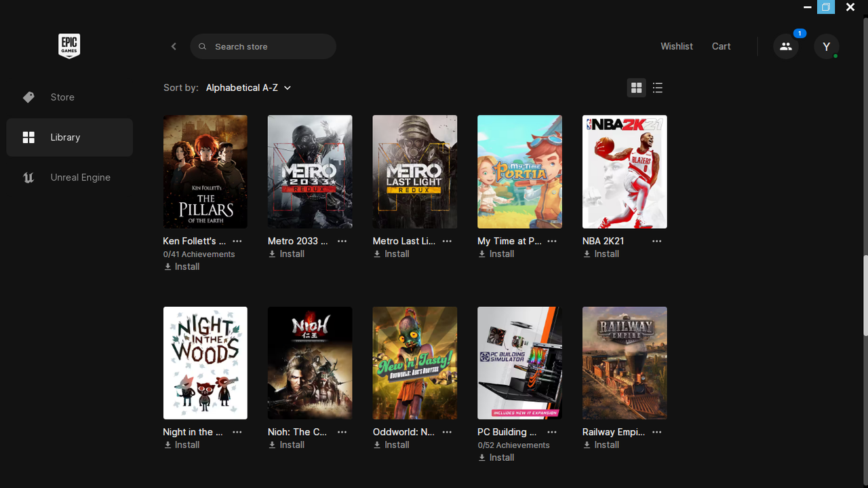Install Metro 2033 Redux
Image resolution: width=868 pixels, height=488 pixels.
(x=287, y=254)
